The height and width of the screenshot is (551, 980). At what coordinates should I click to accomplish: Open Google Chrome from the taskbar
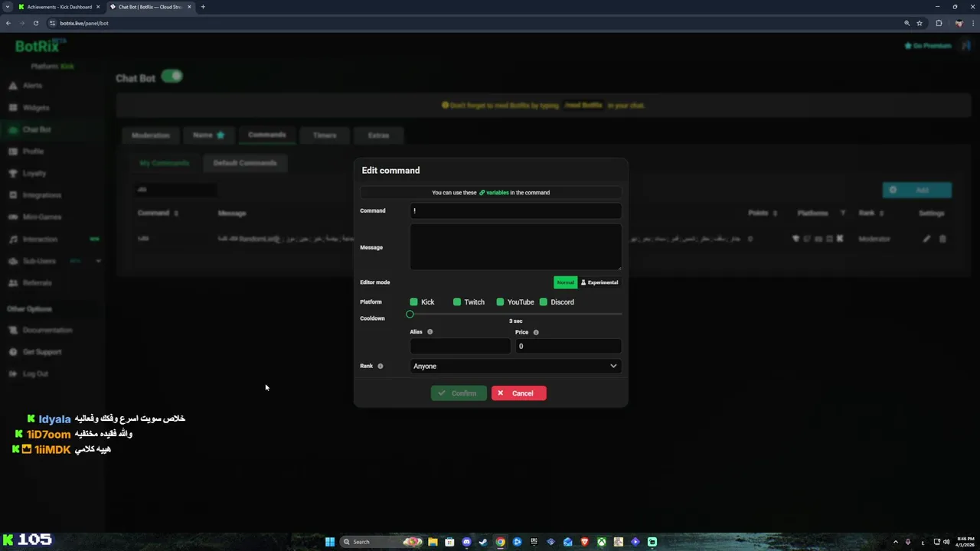tap(500, 542)
